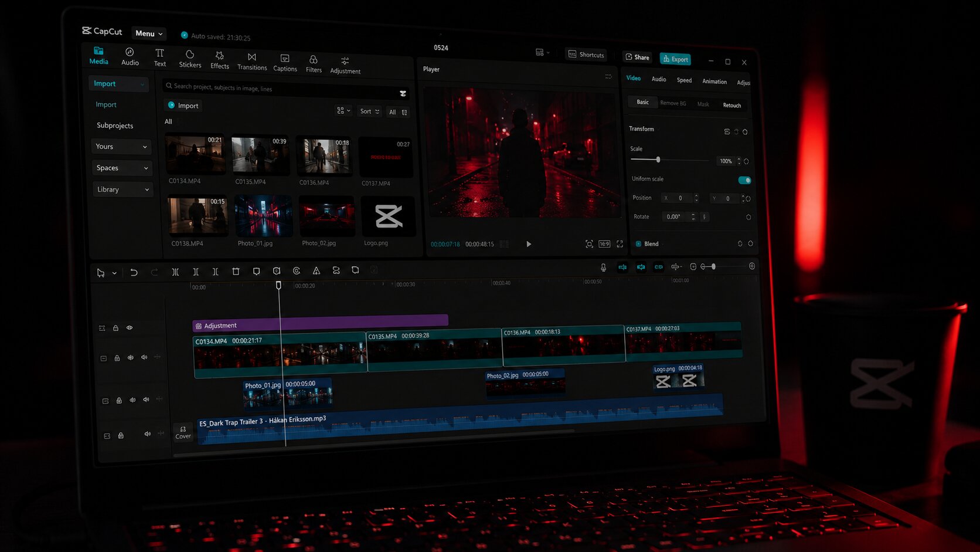980x552 pixels.
Task: Click the undo arrow in timeline toolbar
Action: 134,272
